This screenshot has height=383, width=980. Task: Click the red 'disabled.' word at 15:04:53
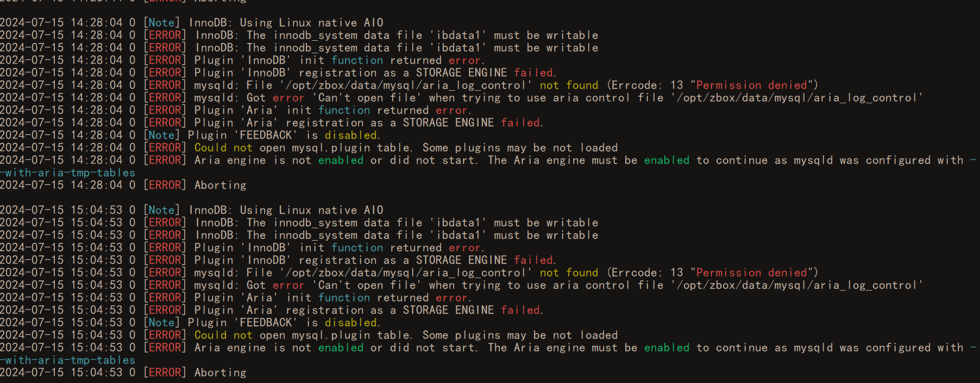click(353, 323)
